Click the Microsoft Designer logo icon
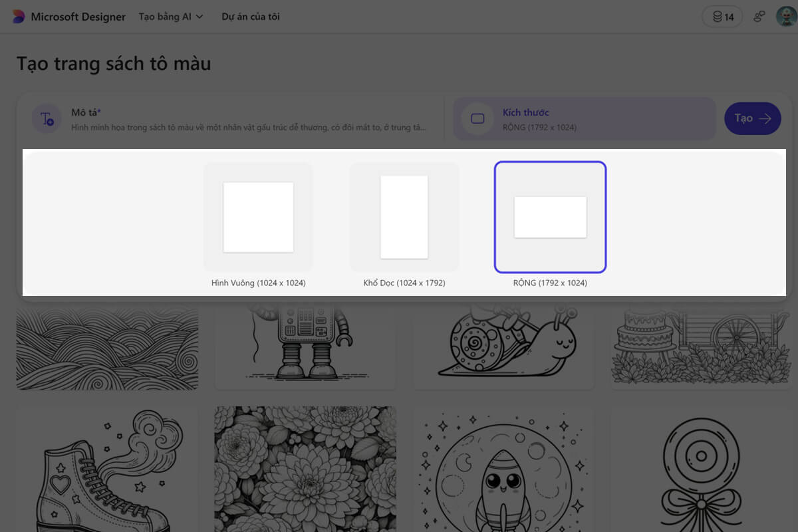The height and width of the screenshot is (532, 798). tap(19, 17)
